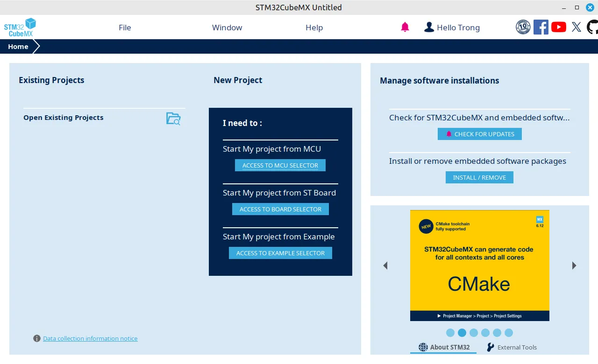Open the Help menu
Screen dimensions: 598x364
pos(314,28)
